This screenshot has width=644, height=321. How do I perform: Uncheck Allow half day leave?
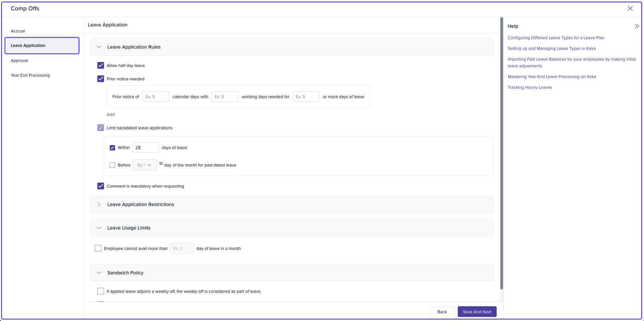pos(101,65)
